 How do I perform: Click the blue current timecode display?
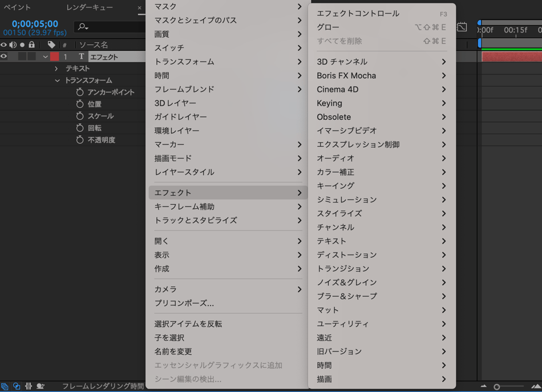(x=35, y=24)
